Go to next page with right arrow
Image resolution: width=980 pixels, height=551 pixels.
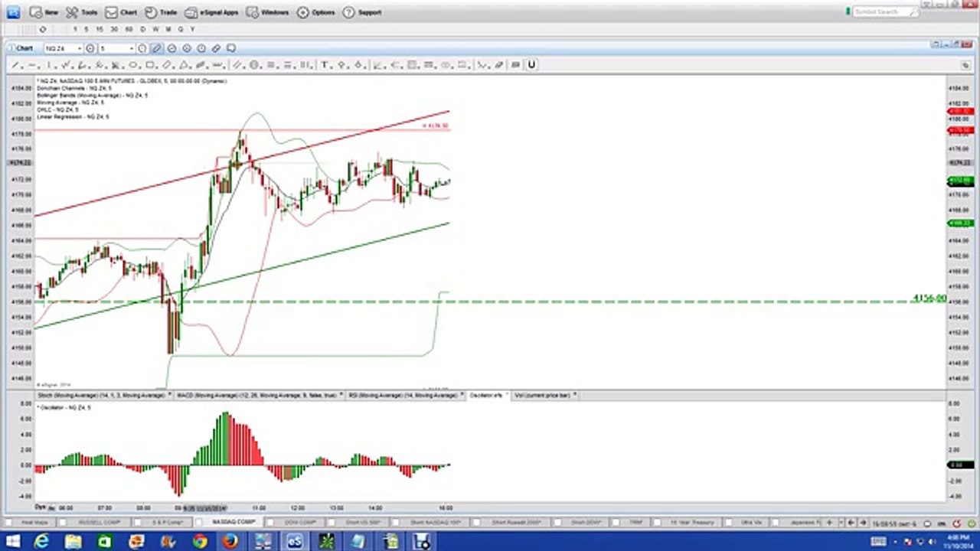[863, 523]
